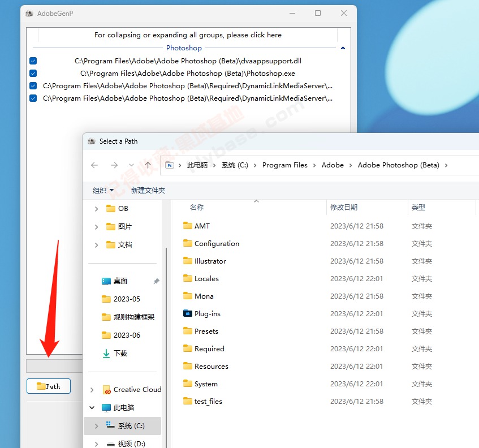Select the Resources folder icon
Image resolution: width=479 pixels, height=448 pixels.
(188, 366)
